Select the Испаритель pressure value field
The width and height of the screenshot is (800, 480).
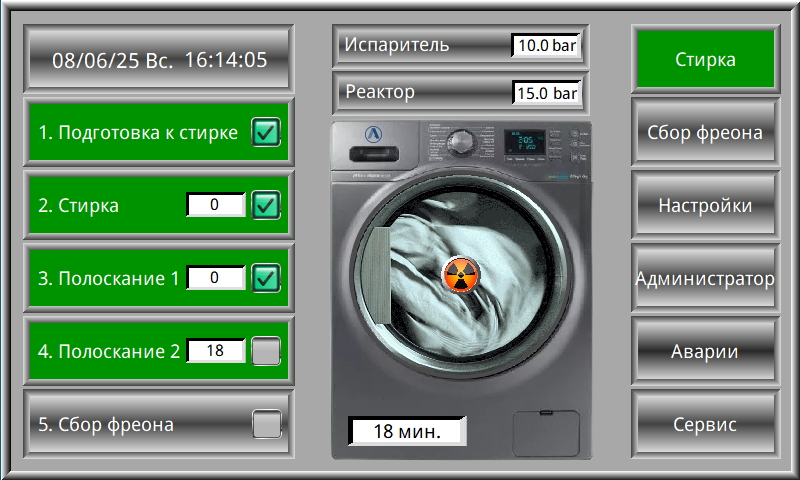(546, 45)
